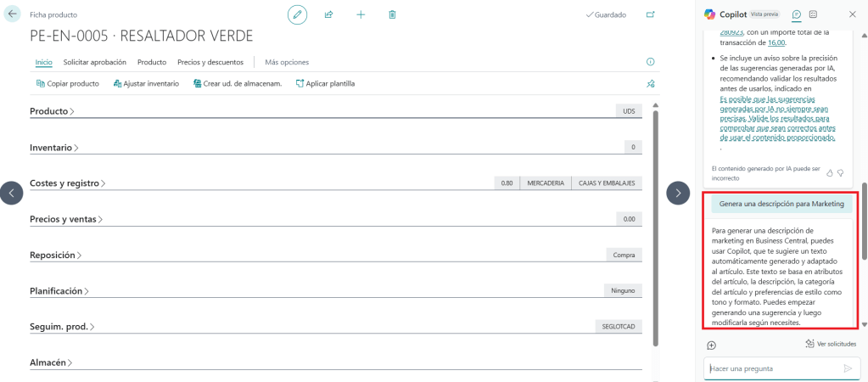
Task: Click the trash delete icon
Action: pos(392,14)
